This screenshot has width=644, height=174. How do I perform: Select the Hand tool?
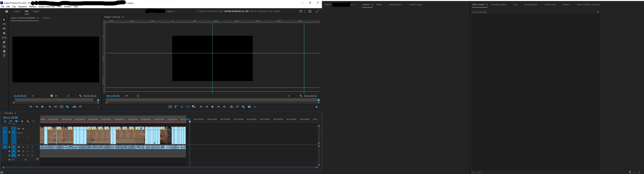(4, 51)
